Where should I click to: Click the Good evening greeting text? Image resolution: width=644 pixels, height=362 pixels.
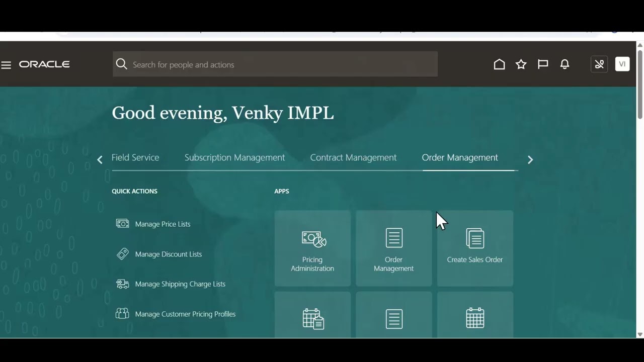click(x=222, y=113)
